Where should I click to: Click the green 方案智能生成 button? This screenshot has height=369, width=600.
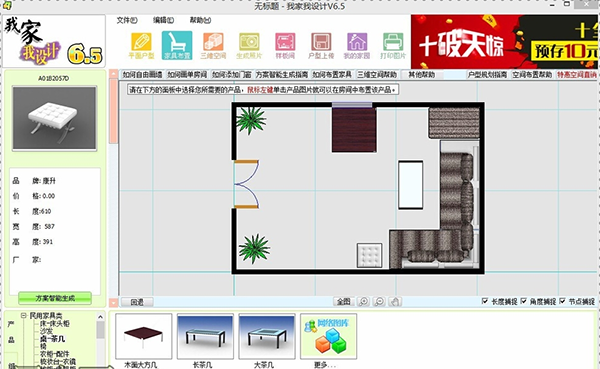pos(55,298)
